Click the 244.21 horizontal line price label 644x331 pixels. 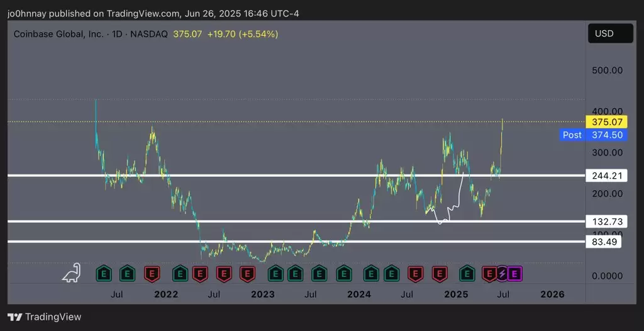click(606, 176)
